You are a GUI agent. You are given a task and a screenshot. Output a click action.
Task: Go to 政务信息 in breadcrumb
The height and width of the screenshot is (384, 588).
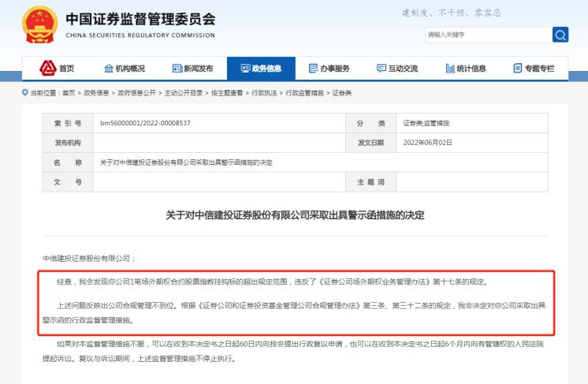tap(96, 93)
